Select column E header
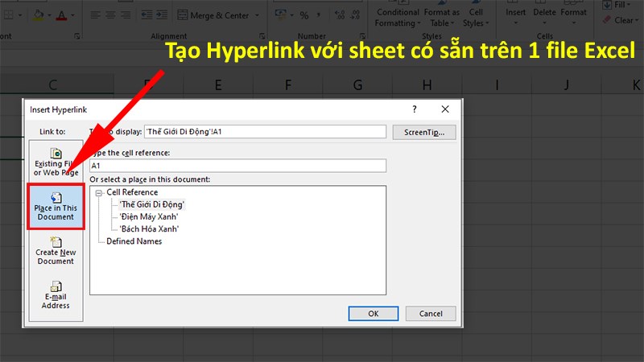Image resolution: width=644 pixels, height=362 pixels. 218,85
